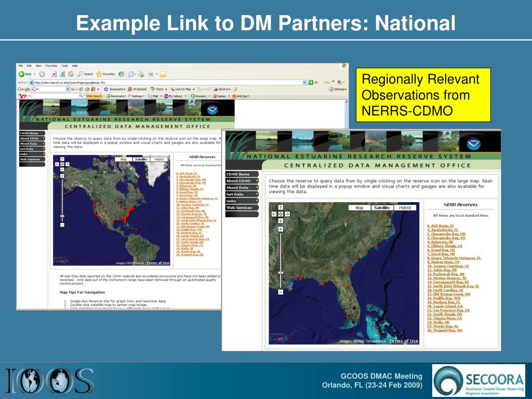Click the Print icon in browser toolbar

click(141, 74)
